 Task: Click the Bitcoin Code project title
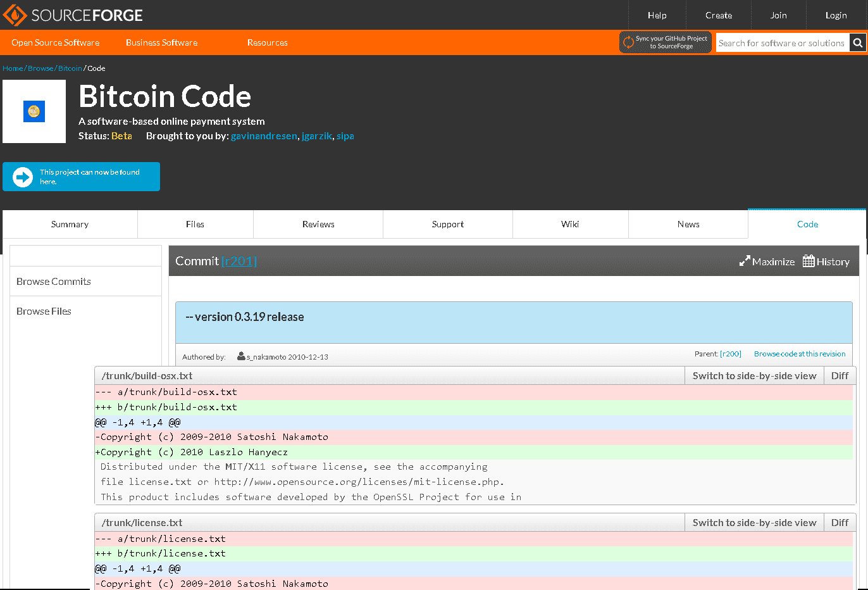[165, 96]
